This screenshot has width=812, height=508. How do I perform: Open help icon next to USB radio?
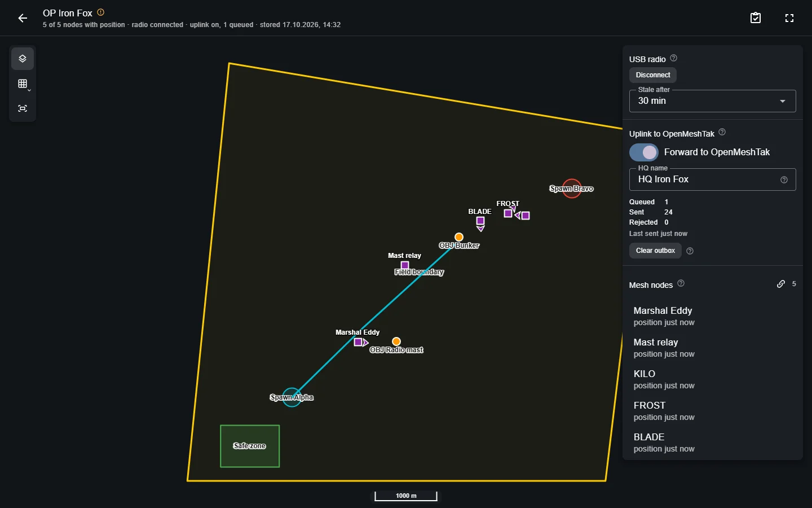pos(673,58)
